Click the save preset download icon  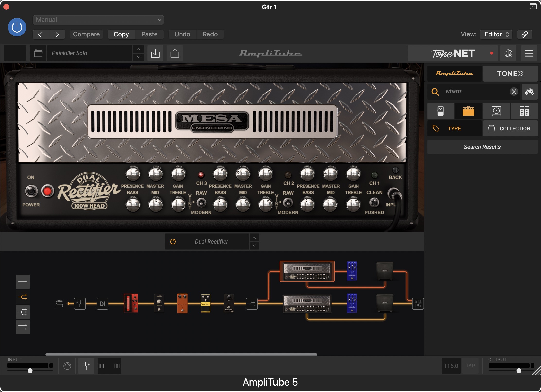[155, 53]
